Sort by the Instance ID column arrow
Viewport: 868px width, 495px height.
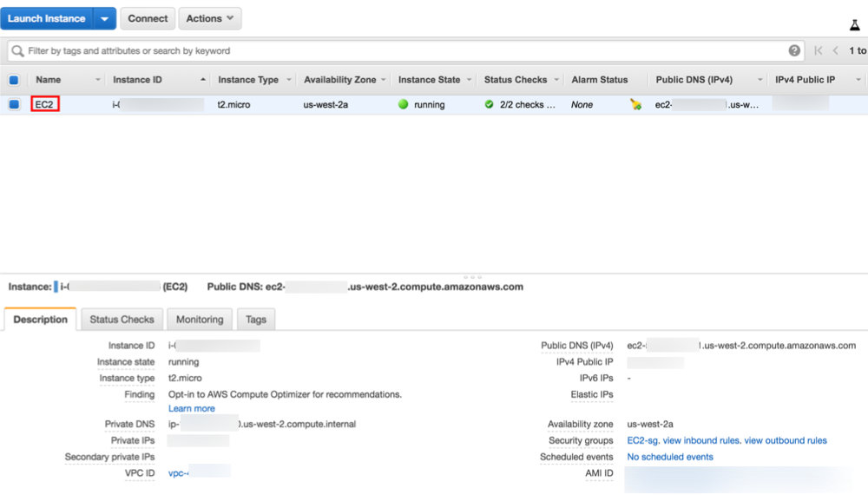point(203,80)
